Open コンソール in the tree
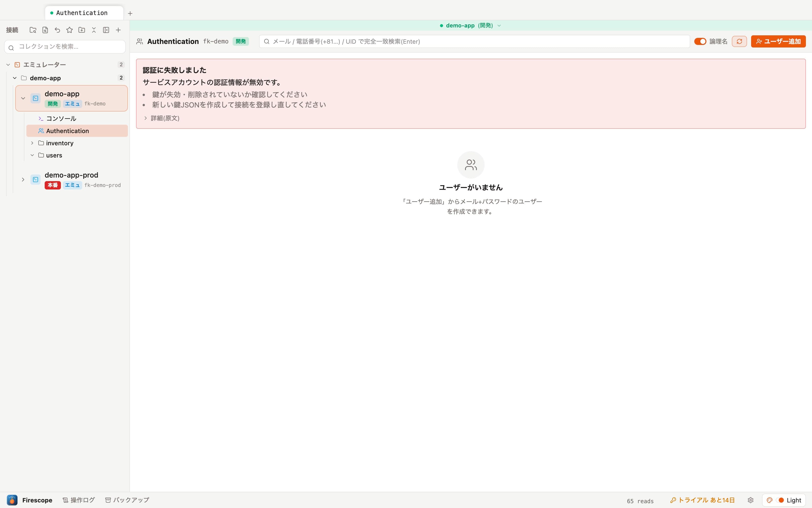This screenshot has height=508, width=812. pos(77,119)
